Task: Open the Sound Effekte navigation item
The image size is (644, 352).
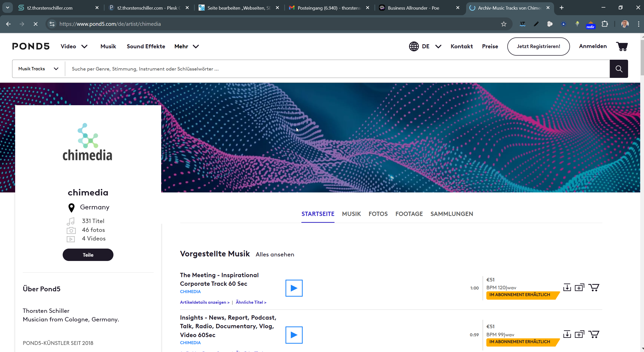Action: [x=146, y=47]
